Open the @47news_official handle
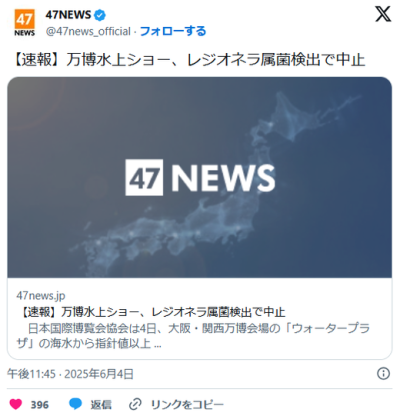This screenshot has height=416, width=400. [x=88, y=31]
